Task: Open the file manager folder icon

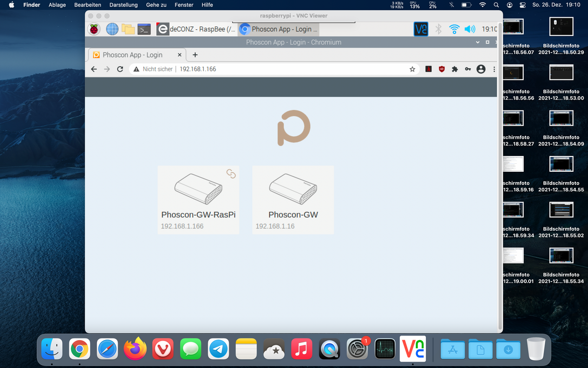Action: [x=128, y=29]
